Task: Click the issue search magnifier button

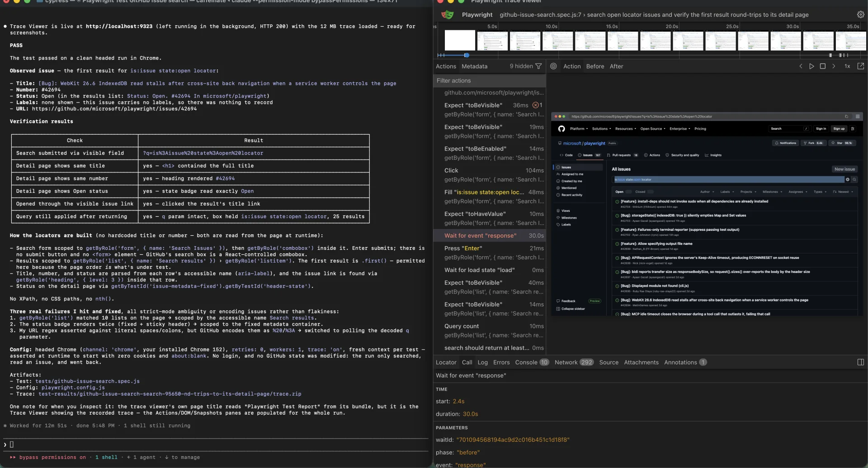Action: [854, 179]
